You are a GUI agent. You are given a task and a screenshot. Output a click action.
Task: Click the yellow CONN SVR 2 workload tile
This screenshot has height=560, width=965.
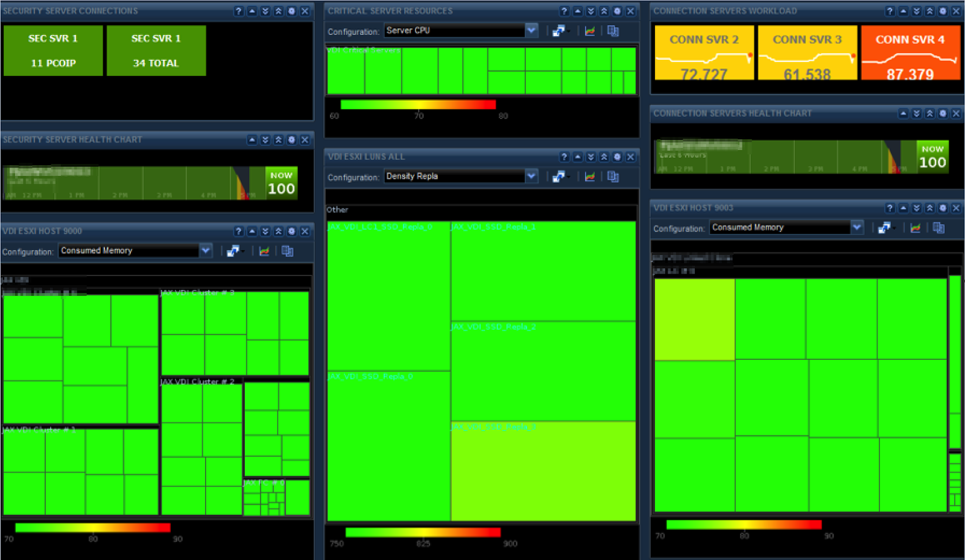(x=704, y=53)
